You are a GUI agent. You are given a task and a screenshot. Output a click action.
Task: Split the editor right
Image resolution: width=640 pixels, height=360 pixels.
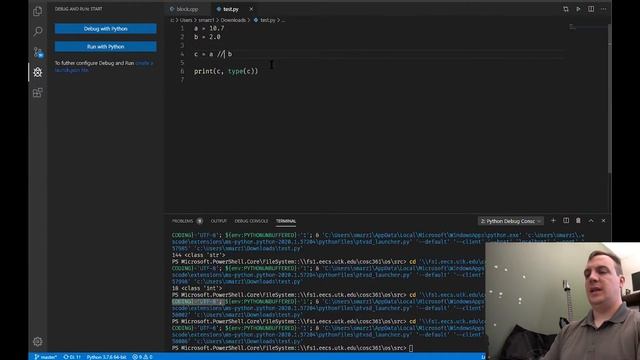point(591,9)
